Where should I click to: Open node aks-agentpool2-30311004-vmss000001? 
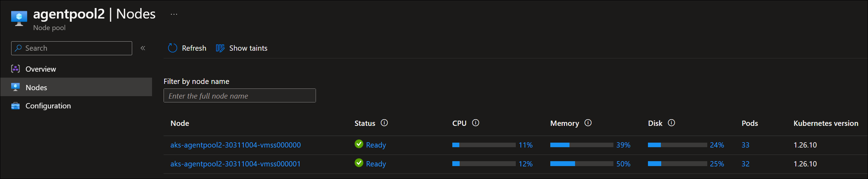(x=235, y=164)
